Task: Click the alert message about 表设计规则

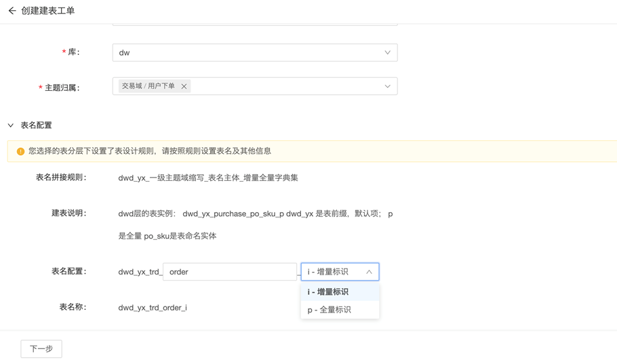Action: click(x=150, y=151)
